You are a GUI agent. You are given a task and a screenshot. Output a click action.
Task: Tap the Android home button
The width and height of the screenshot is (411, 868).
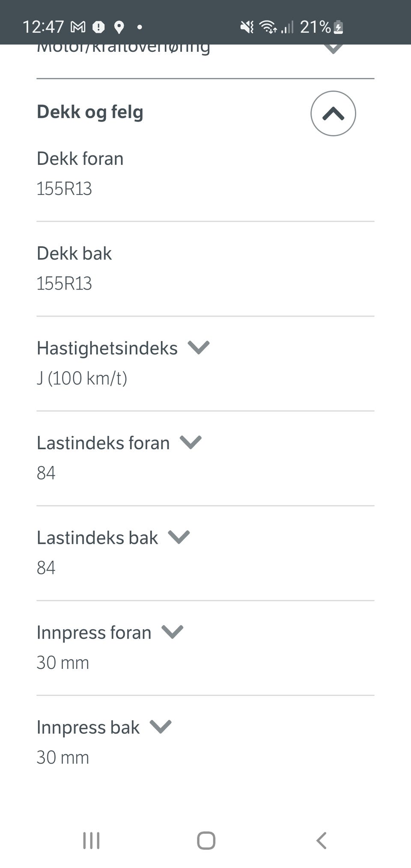pos(206,840)
